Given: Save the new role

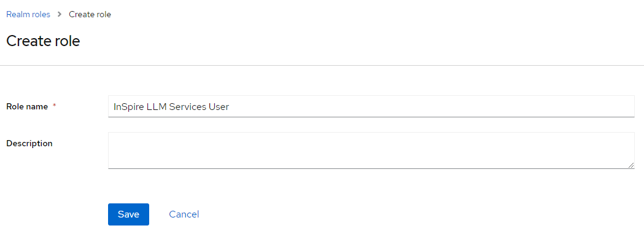Looking at the screenshot, I should pos(128,214).
